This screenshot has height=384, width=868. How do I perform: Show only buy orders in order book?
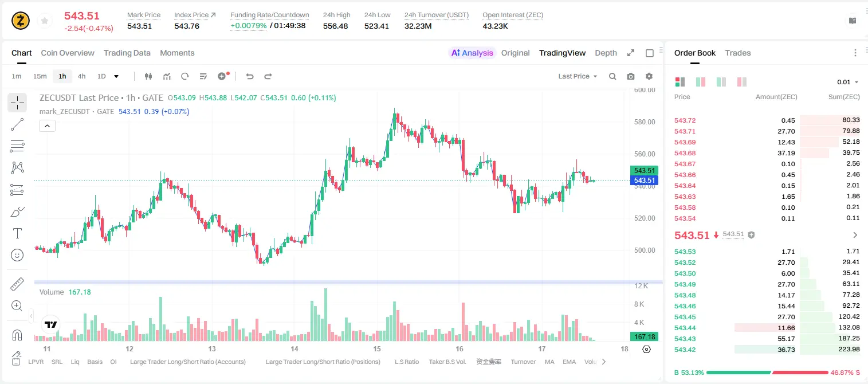tap(721, 82)
